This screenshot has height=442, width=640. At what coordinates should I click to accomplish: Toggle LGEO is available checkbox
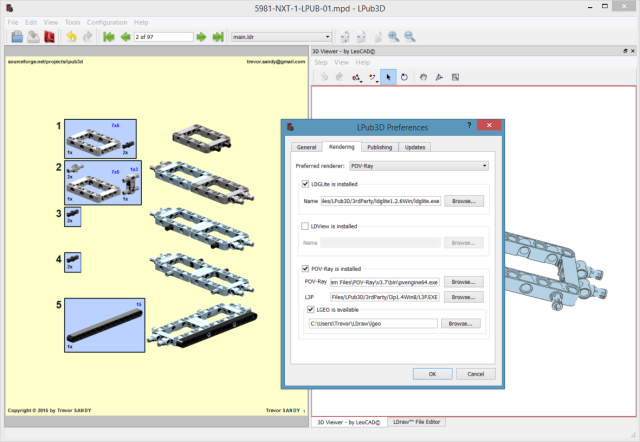point(311,310)
